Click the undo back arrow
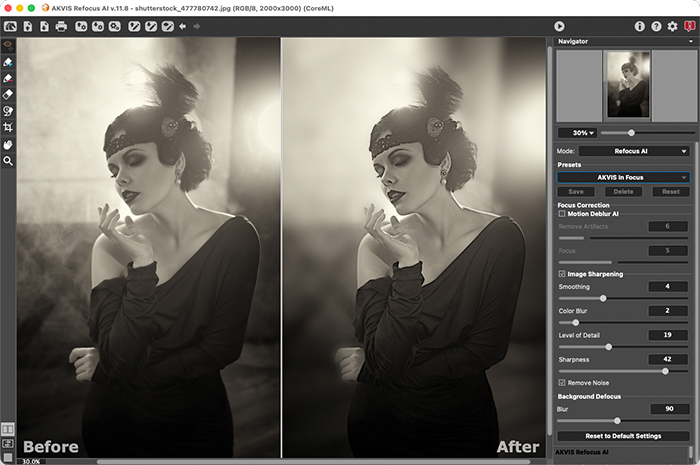700x465 pixels. (182, 26)
